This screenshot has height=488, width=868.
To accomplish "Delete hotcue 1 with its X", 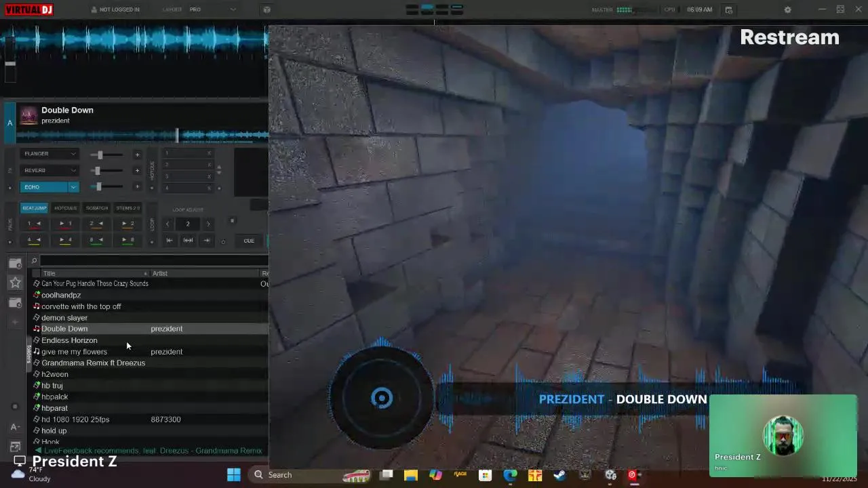I will pos(209,153).
